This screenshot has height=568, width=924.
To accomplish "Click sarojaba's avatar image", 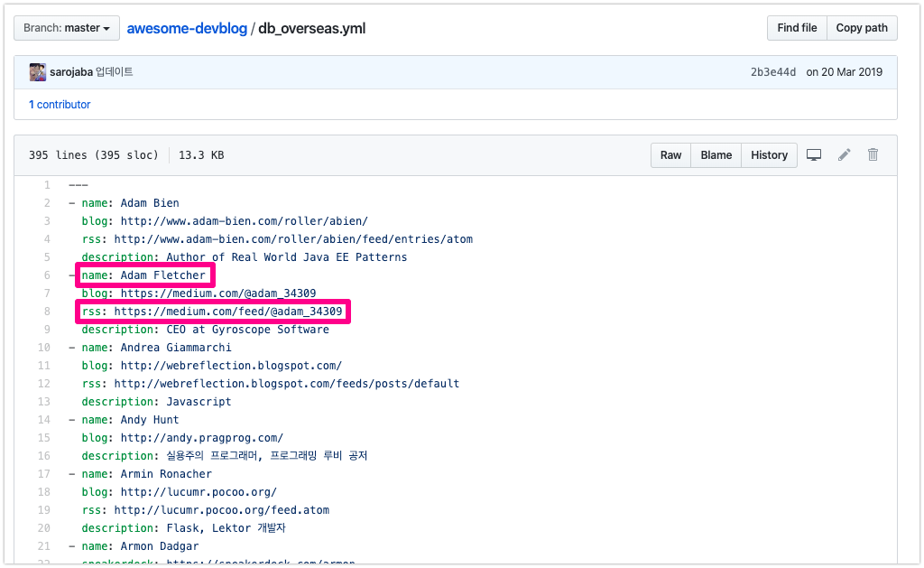I will tap(37, 72).
